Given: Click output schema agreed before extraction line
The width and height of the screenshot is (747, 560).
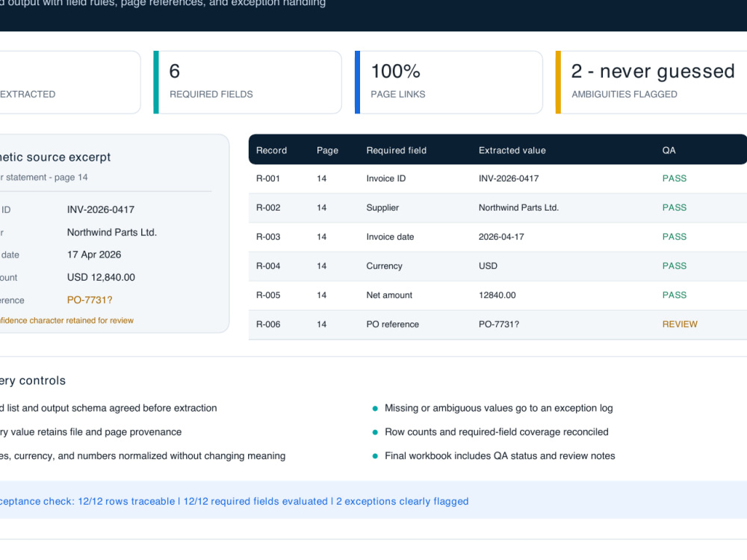Looking at the screenshot, I should point(108,408).
